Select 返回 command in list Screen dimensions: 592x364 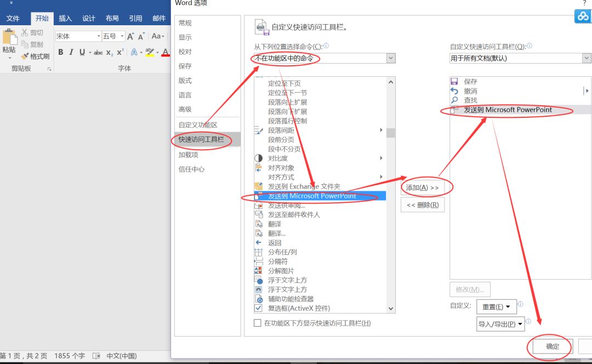point(320,243)
